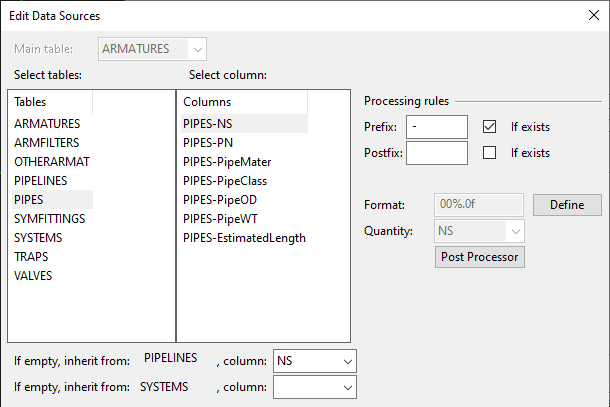This screenshot has height=407, width=610.
Task: Focus the Postfix text field
Action: [437, 153]
